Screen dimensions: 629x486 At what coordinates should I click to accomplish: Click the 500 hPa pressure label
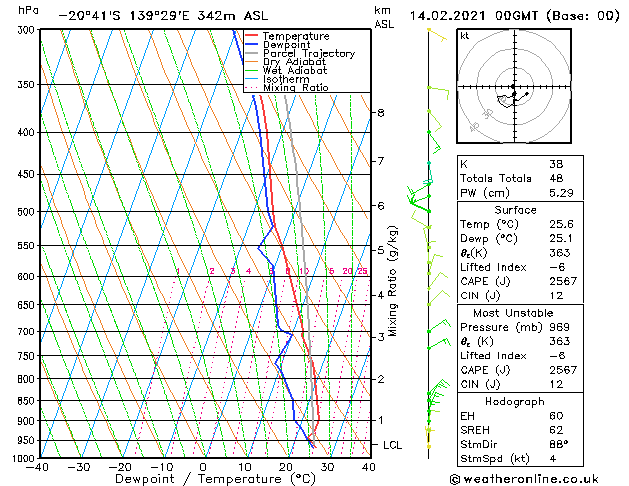coord(27,212)
